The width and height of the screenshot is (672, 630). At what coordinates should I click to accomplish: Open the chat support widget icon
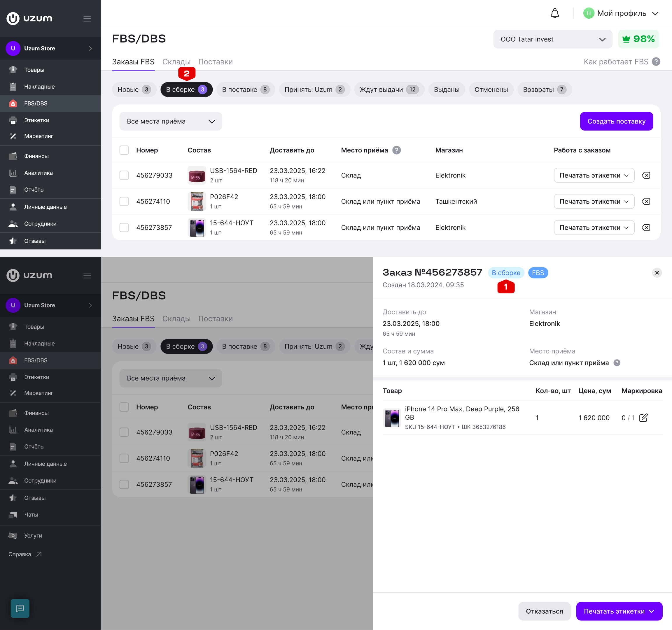point(20,608)
